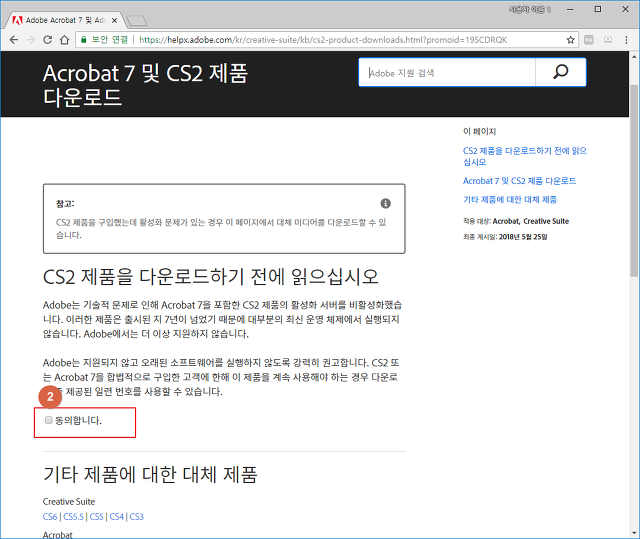Open the Chrome three-dot menu

(626, 40)
